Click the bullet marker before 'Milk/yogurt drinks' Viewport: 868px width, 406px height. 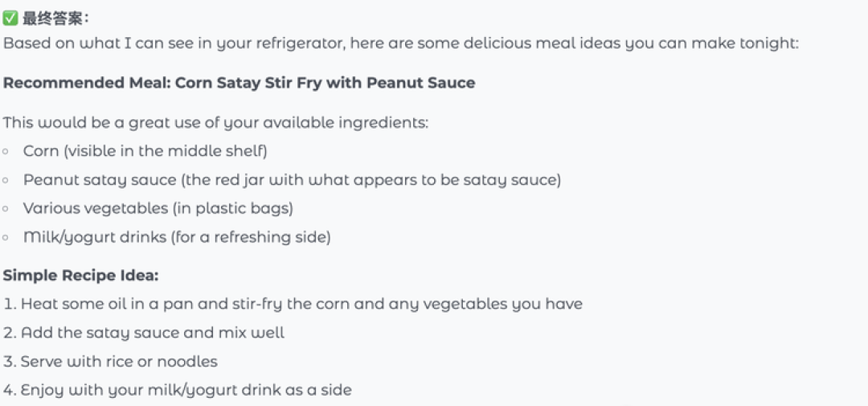click(6, 238)
